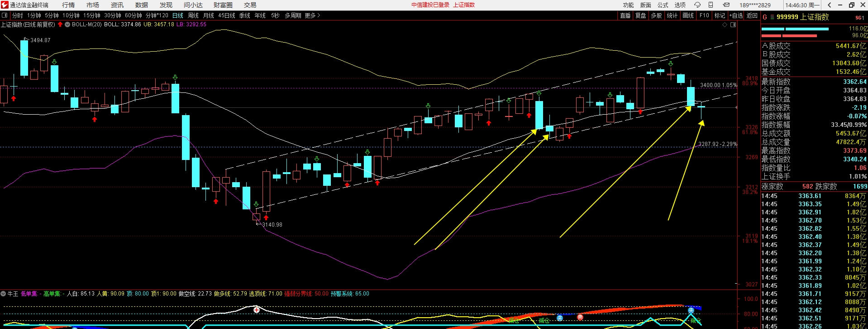
Task: Click the red plus marker on indicator line
Action: [257, 310]
